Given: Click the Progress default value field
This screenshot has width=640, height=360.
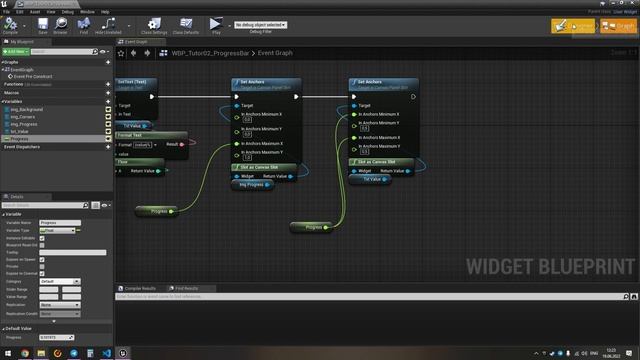Looking at the screenshot, I should point(57,338).
